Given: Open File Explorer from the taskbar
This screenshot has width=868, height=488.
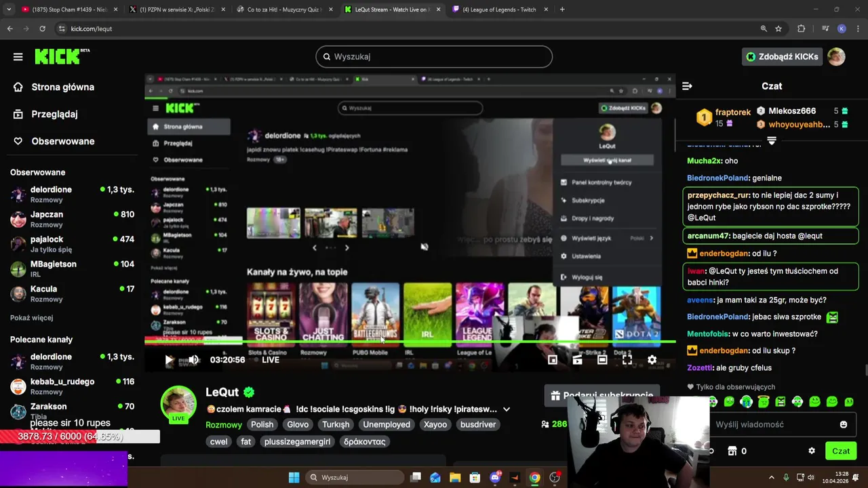Looking at the screenshot, I should (455, 477).
